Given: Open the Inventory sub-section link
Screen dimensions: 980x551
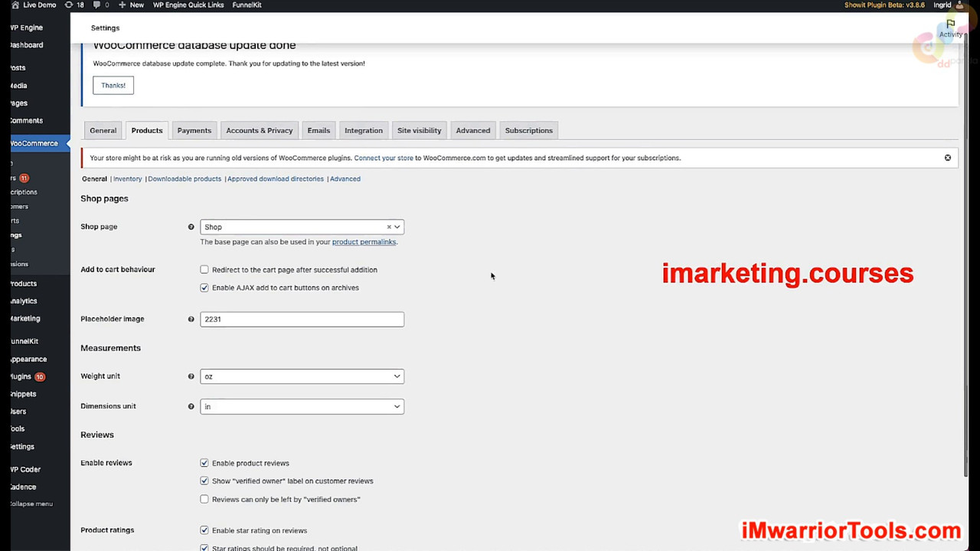Looking at the screenshot, I should pyautogui.click(x=128, y=179).
